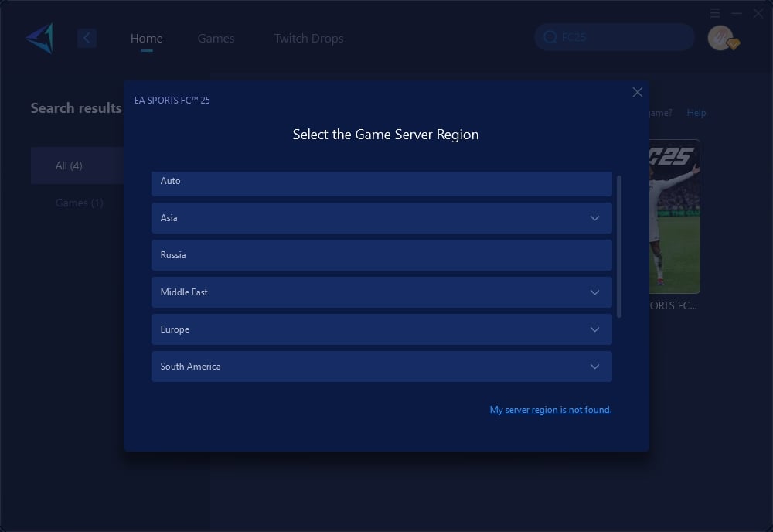Select the Games (1) filter
The image size is (773, 532).
[79, 203]
